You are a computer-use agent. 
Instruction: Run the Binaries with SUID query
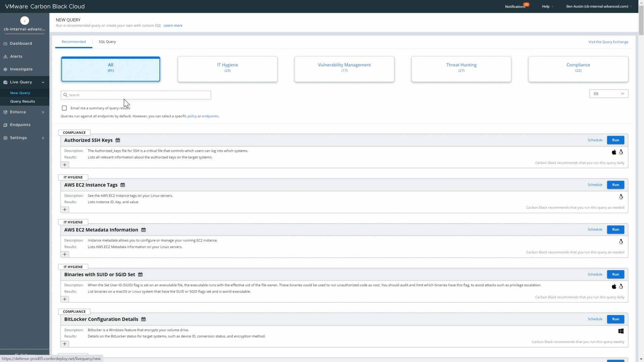pos(615,275)
